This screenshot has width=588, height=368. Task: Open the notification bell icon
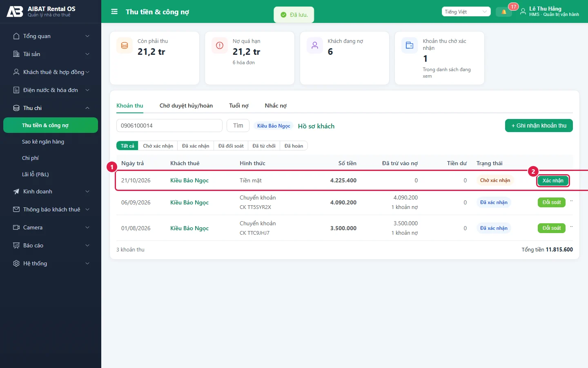(504, 12)
